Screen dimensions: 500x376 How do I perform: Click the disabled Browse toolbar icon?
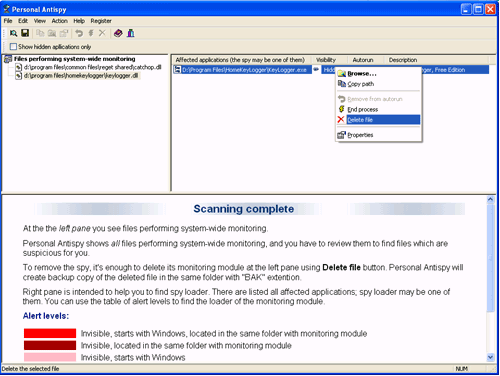[x=52, y=33]
